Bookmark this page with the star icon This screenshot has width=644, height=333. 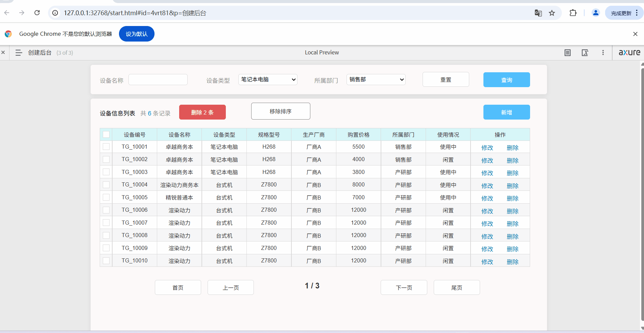[552, 13]
